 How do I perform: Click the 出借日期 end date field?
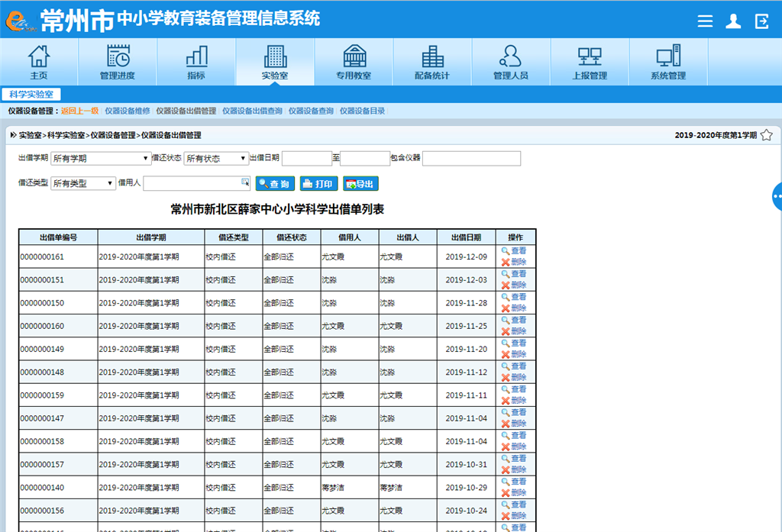[365, 159]
